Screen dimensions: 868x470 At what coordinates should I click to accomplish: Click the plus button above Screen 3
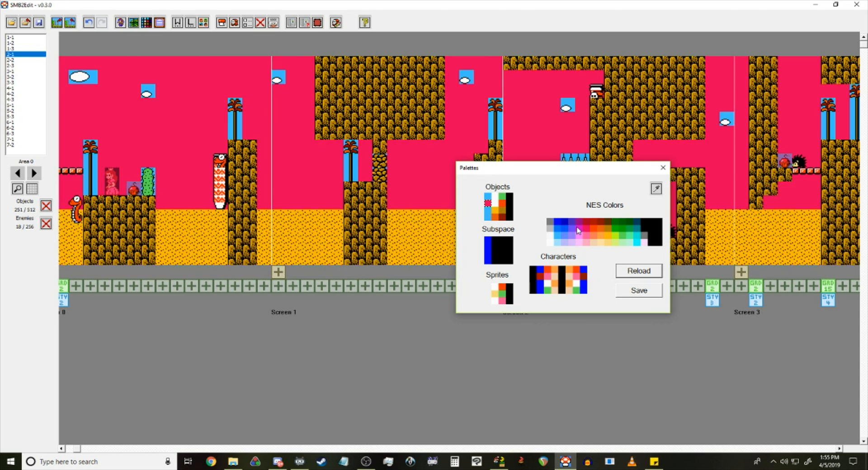click(x=741, y=272)
